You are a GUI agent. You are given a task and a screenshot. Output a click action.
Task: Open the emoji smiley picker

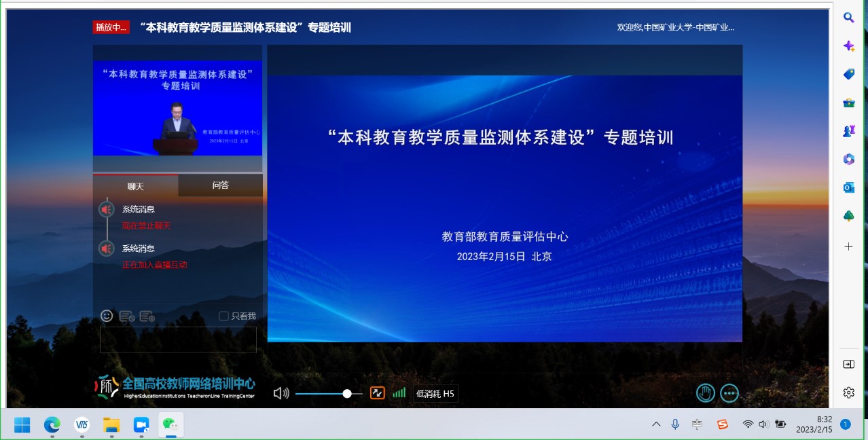pyautogui.click(x=107, y=316)
